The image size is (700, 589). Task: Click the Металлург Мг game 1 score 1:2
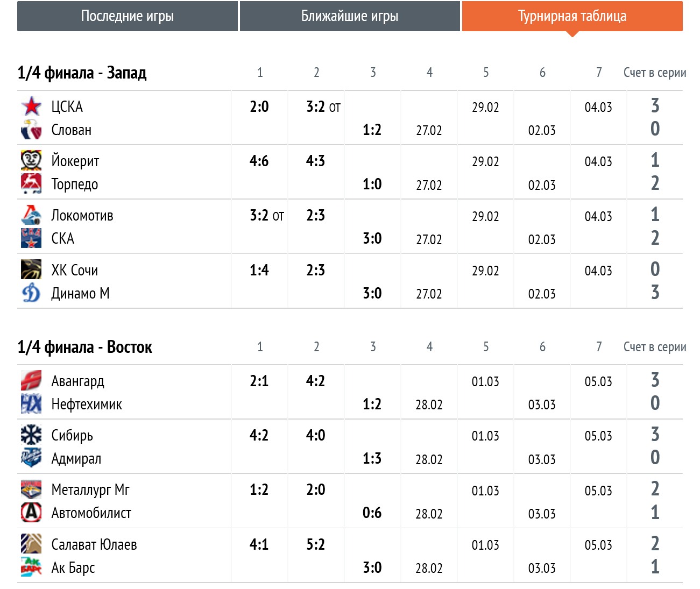coord(259,490)
